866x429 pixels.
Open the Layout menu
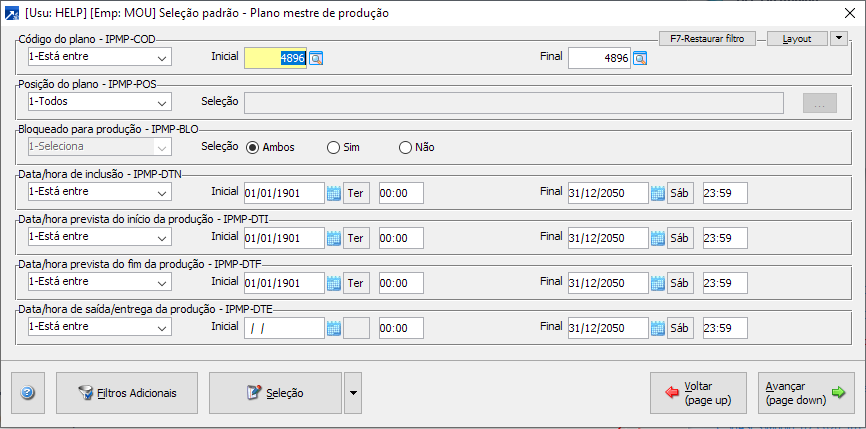pos(797,39)
